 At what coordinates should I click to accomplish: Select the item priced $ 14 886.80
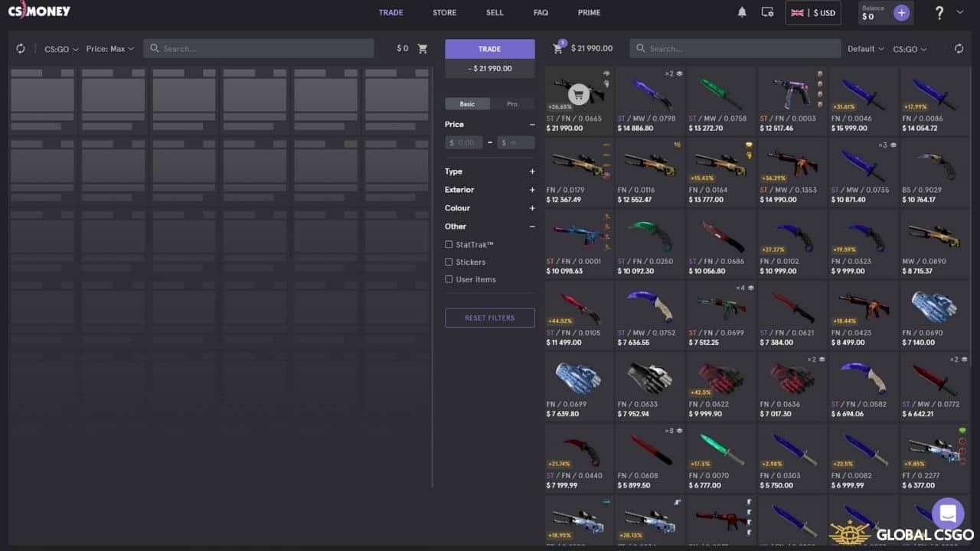tap(649, 100)
